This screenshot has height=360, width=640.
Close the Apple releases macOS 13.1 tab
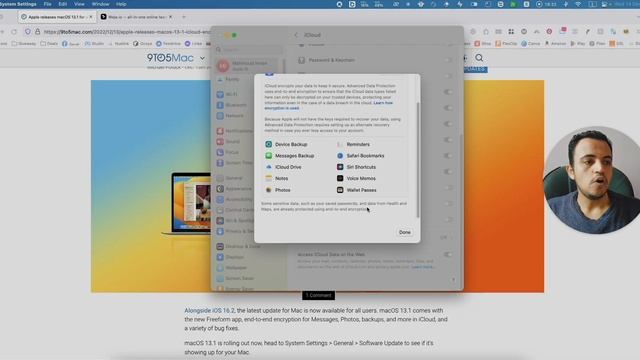click(x=91, y=17)
